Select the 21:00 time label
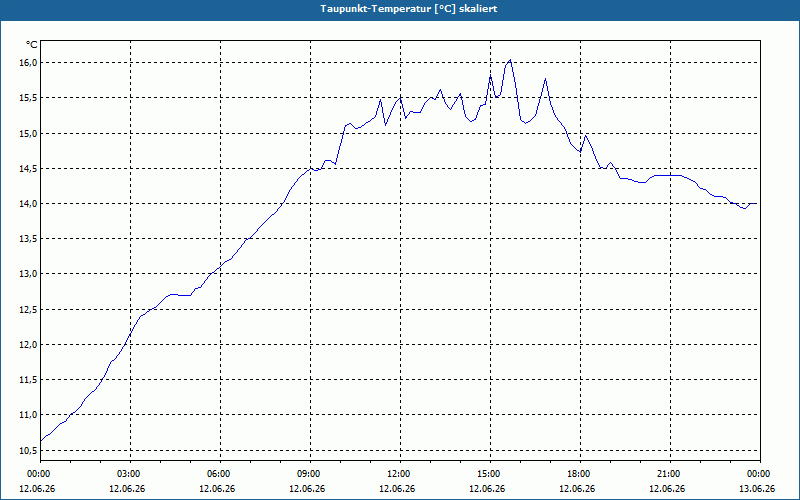The width and height of the screenshot is (800, 500). tap(670, 474)
